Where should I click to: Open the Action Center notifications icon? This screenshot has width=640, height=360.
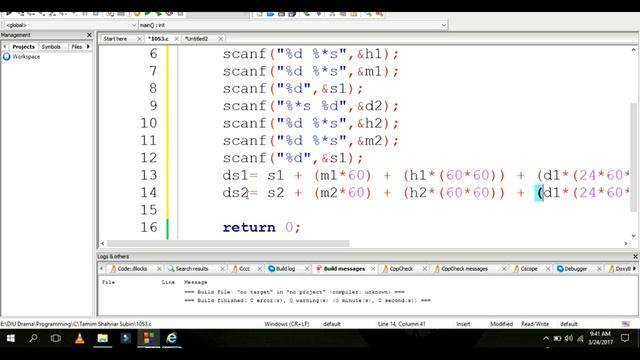[625, 338]
